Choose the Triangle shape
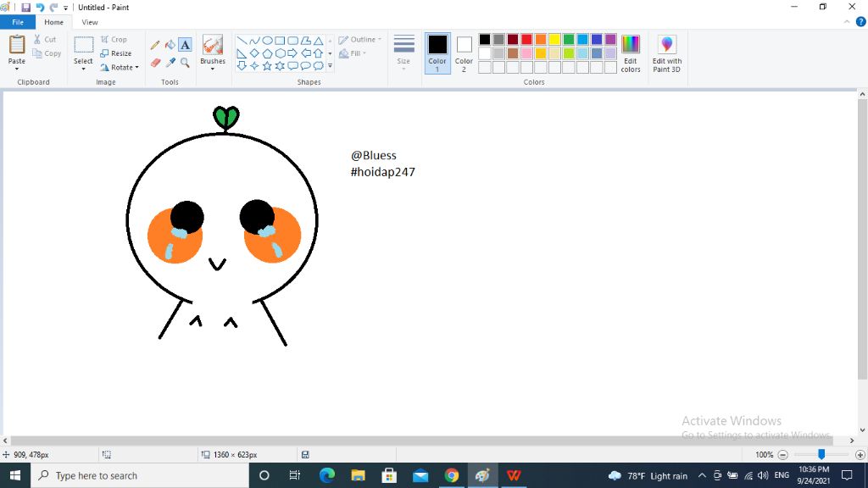Viewport: 868px width, 488px height. point(319,41)
